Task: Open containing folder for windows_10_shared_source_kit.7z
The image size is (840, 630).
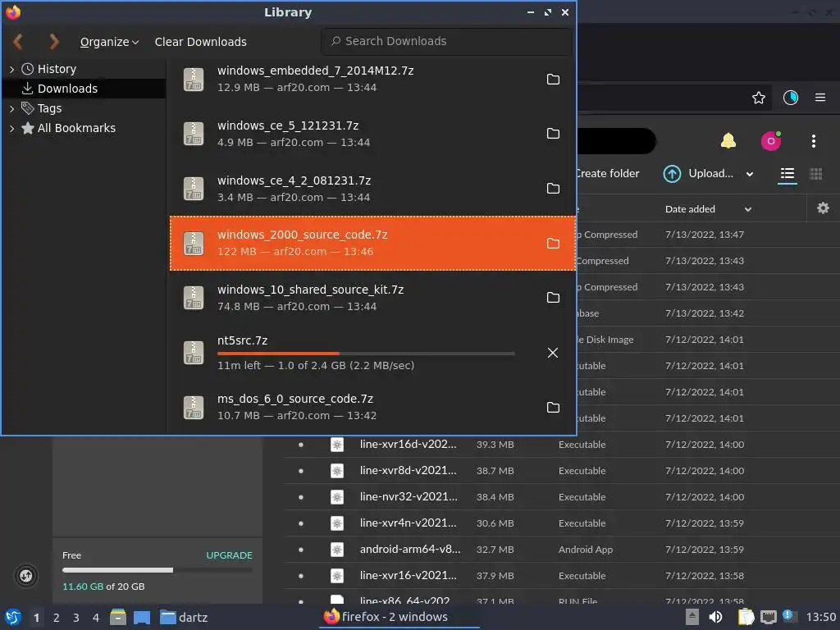Action: (x=553, y=298)
